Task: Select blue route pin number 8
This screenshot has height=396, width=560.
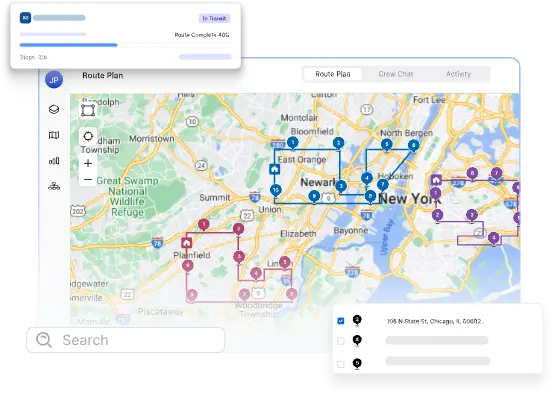Action: point(370,196)
